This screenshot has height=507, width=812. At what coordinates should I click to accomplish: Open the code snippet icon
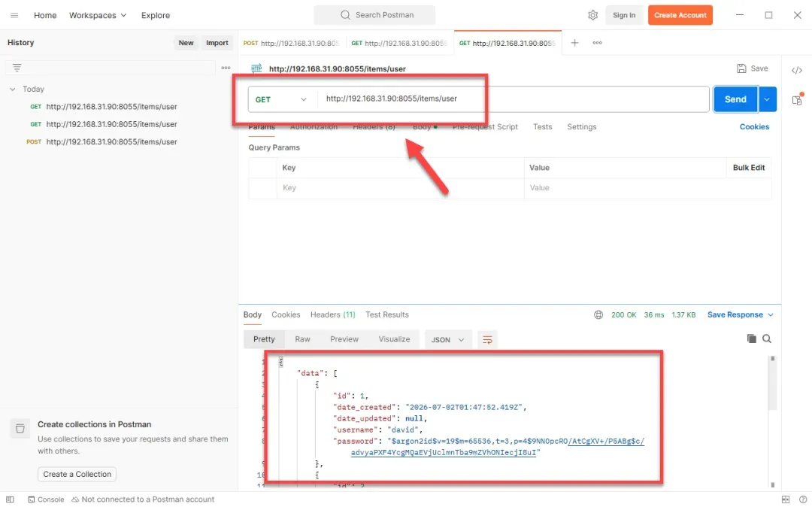(x=796, y=70)
